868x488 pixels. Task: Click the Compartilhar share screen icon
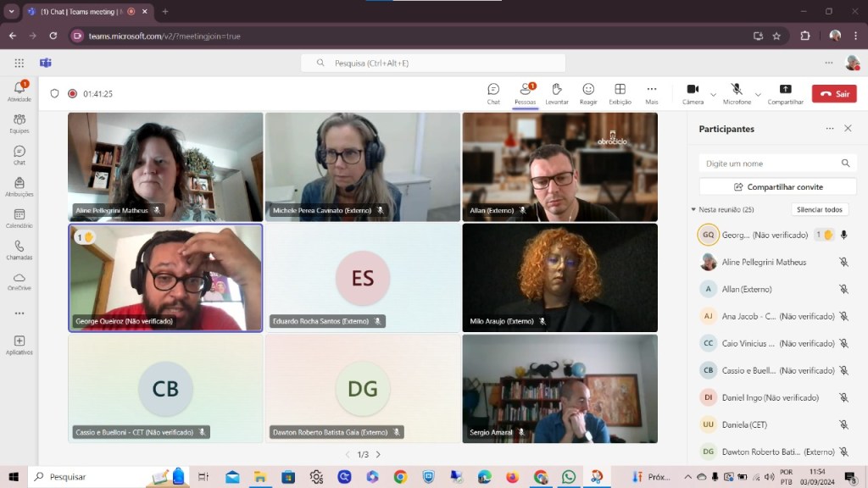pyautogui.click(x=785, y=93)
